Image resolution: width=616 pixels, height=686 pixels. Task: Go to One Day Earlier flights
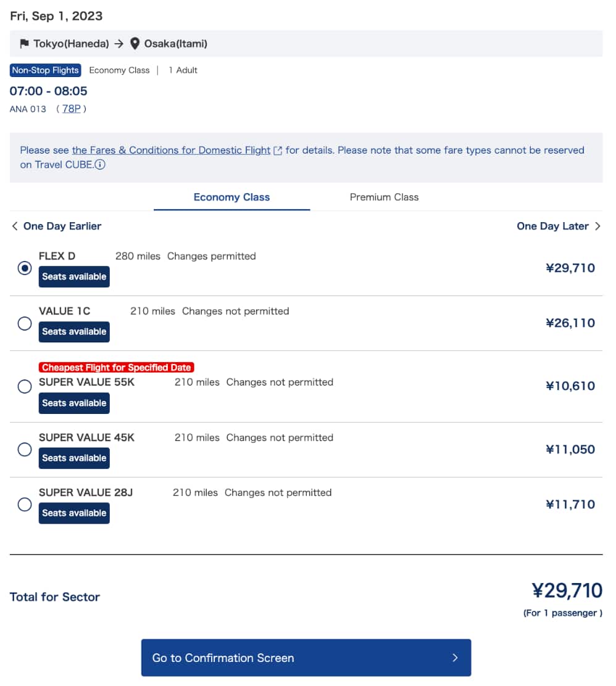(x=62, y=226)
